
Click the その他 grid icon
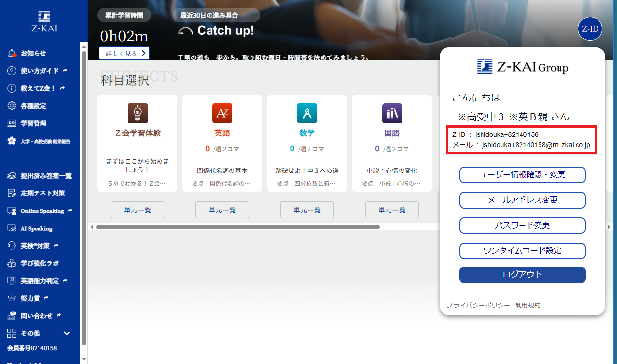click(12, 333)
